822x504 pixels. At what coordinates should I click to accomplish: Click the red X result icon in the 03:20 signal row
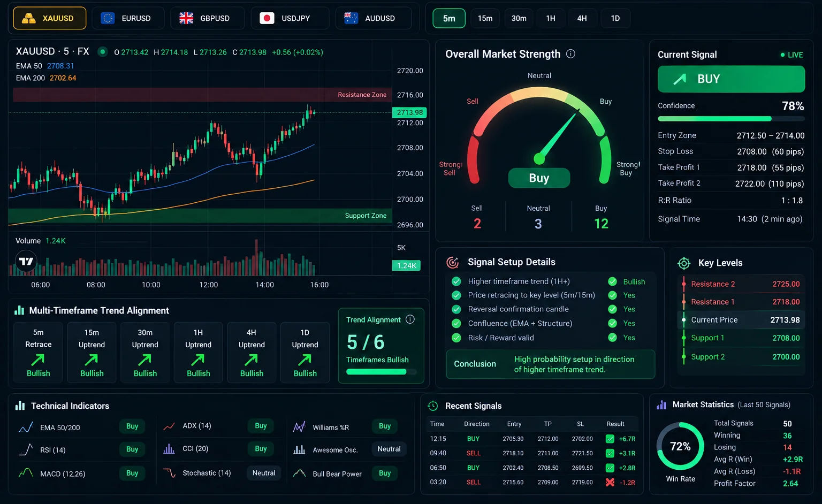coord(610,482)
